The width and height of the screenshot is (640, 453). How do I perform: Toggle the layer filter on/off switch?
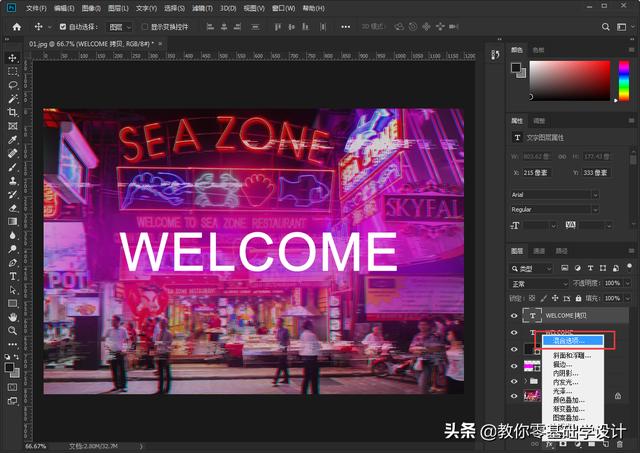point(629,266)
